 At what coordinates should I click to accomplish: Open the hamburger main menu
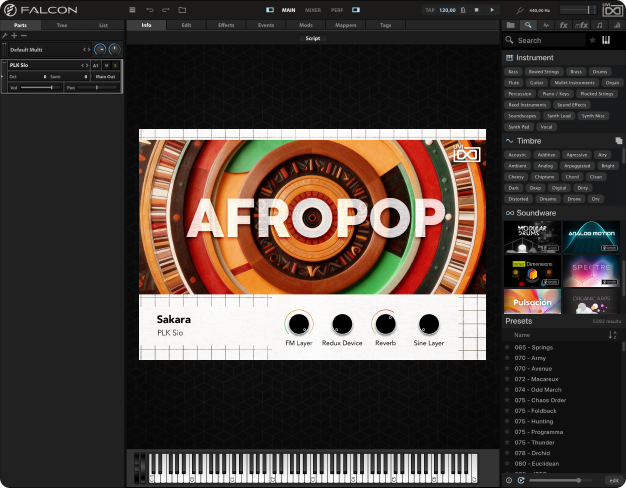132,10
